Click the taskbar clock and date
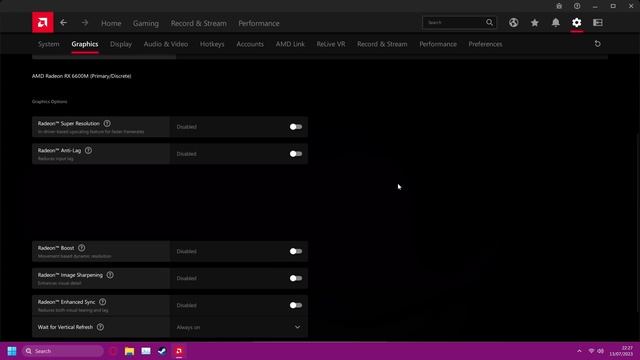640x360 pixels. point(621,351)
